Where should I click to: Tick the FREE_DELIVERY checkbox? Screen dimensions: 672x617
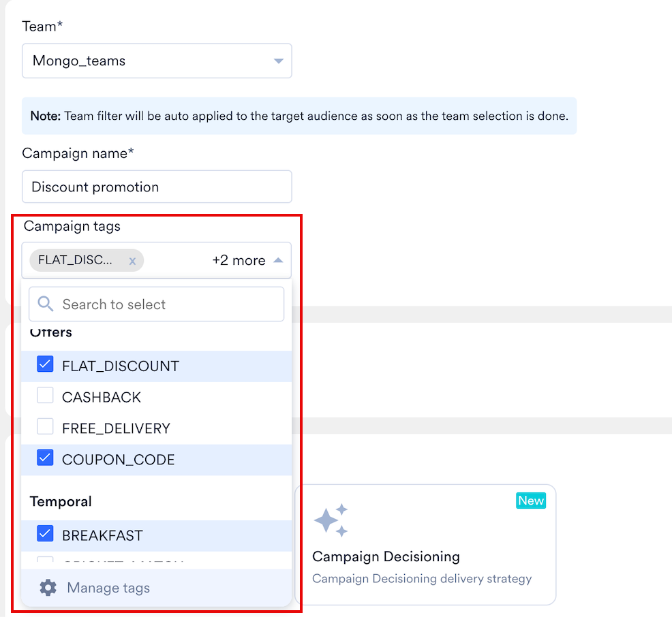[45, 428]
